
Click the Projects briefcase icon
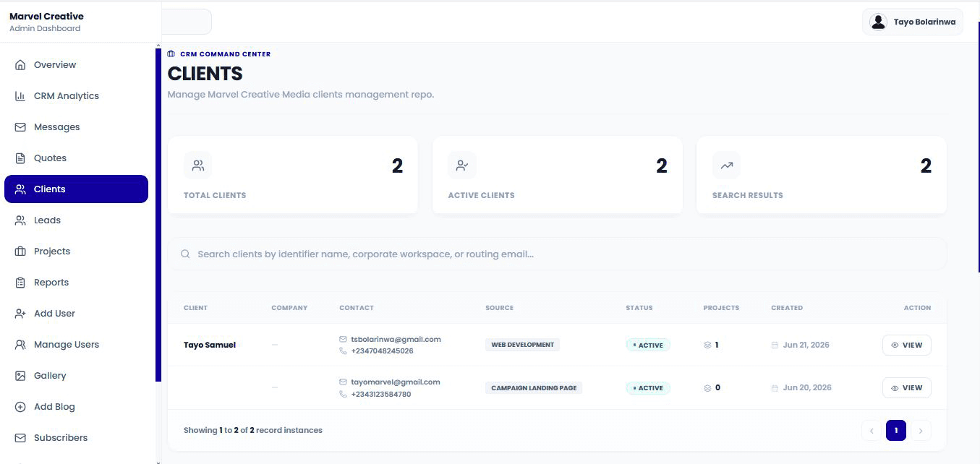[20, 252]
